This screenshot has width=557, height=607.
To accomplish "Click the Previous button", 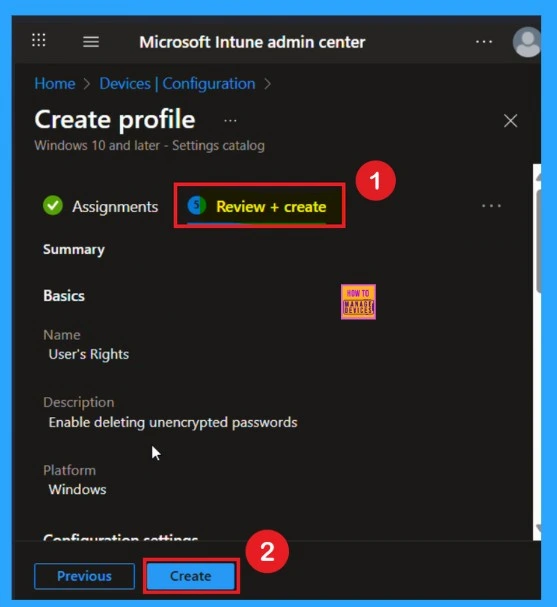I will tap(84, 576).
